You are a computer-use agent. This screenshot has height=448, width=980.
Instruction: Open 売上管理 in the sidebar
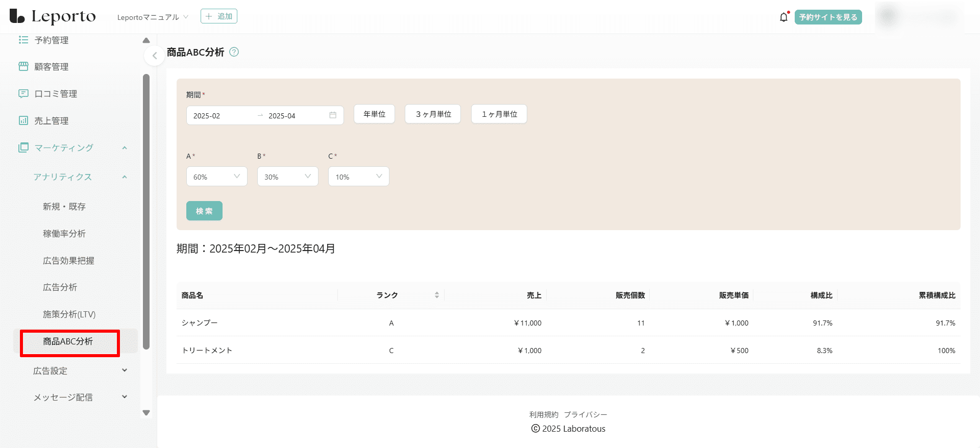click(51, 121)
